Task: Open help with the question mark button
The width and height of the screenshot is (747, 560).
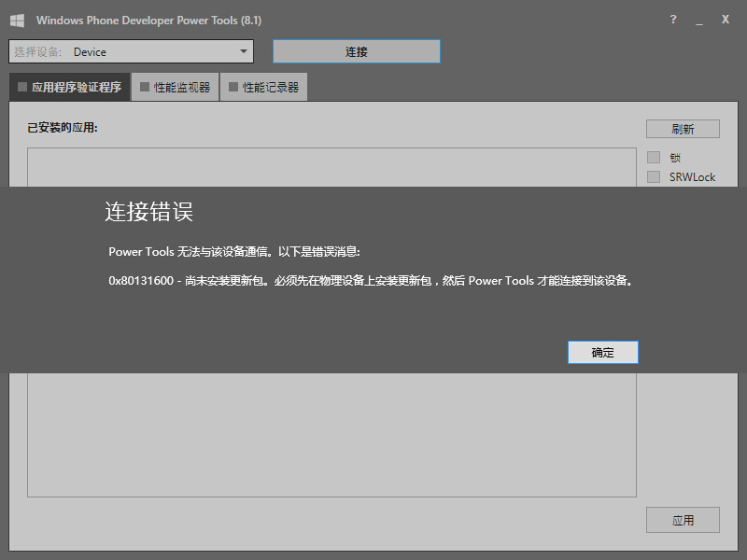Action: [x=672, y=20]
